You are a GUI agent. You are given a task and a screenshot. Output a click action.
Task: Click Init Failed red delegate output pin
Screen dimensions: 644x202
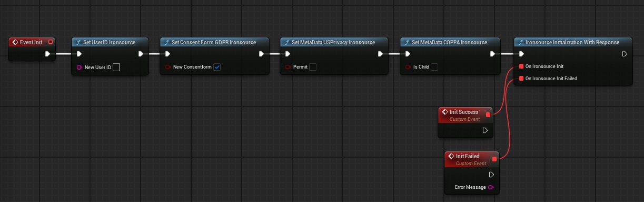(494, 159)
